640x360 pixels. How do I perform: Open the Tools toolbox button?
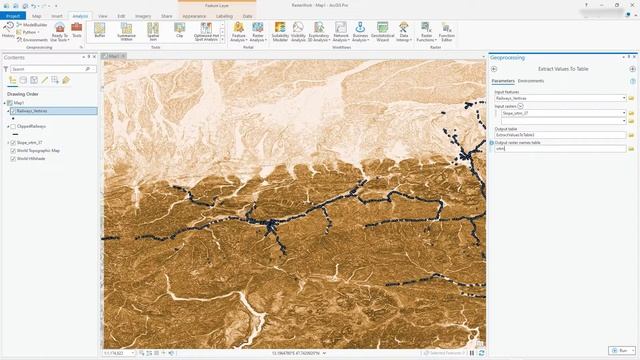[x=77, y=30]
